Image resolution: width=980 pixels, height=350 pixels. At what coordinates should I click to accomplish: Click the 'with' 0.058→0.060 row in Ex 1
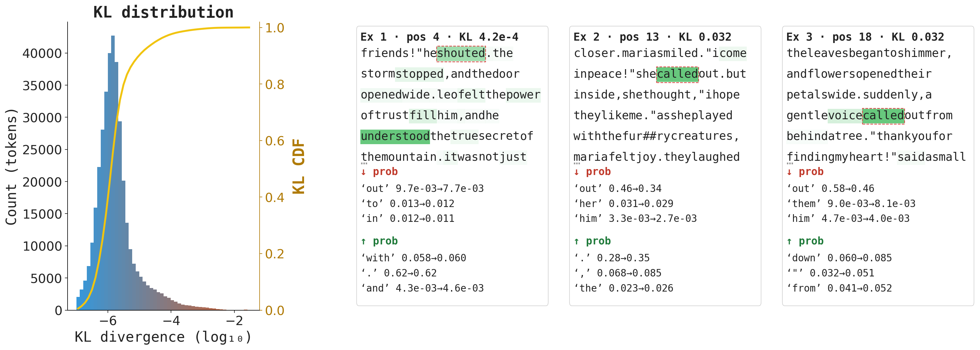pyautogui.click(x=413, y=258)
